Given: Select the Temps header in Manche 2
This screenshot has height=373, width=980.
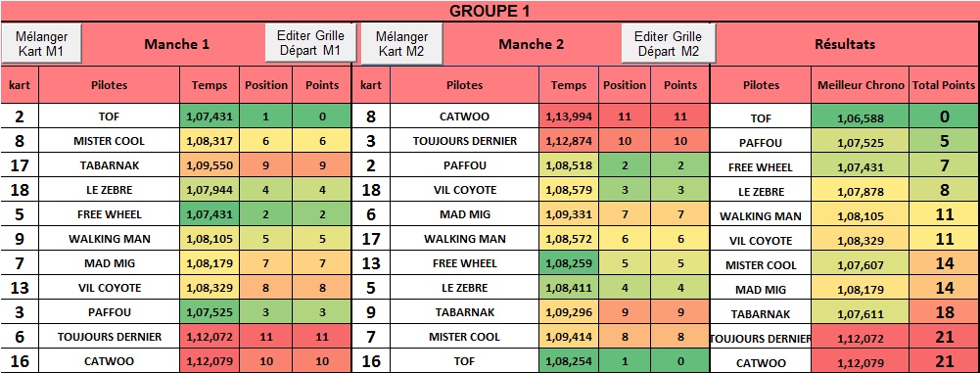Looking at the screenshot, I should point(568,85).
